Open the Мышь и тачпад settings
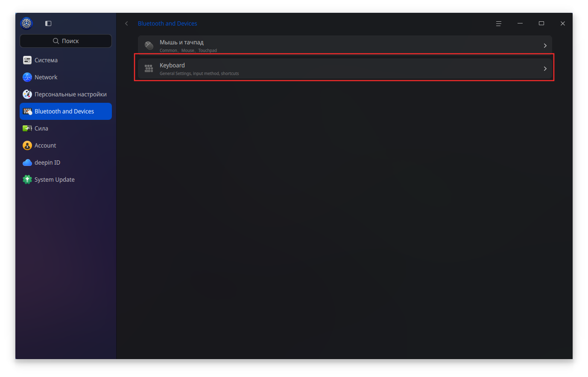This screenshot has height=377, width=588. click(345, 46)
